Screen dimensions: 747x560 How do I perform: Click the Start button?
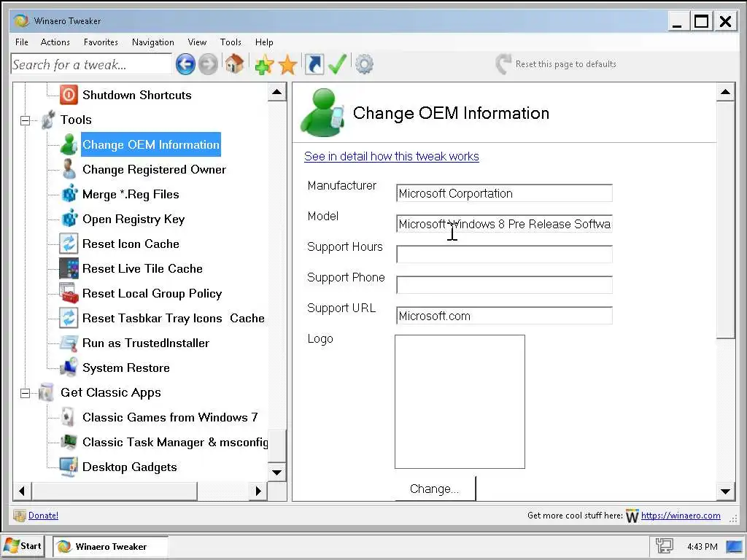pos(23,546)
